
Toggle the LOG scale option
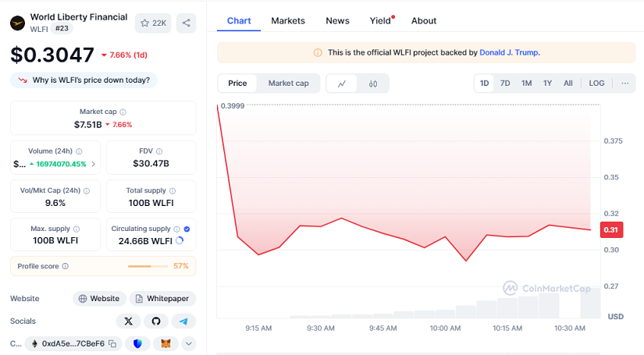tap(596, 83)
